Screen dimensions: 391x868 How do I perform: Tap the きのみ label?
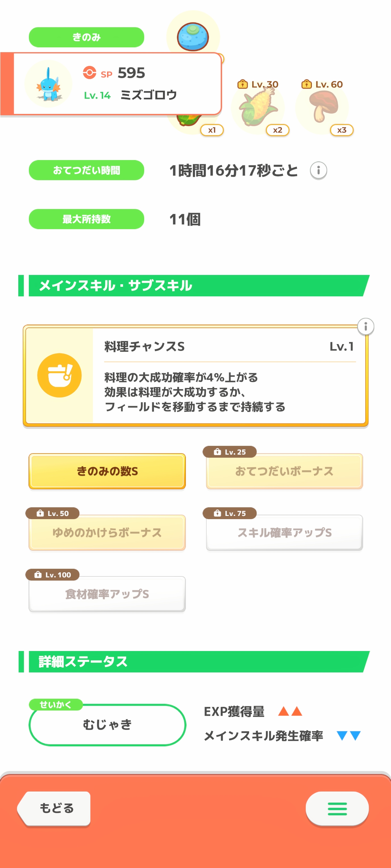pos(86,37)
